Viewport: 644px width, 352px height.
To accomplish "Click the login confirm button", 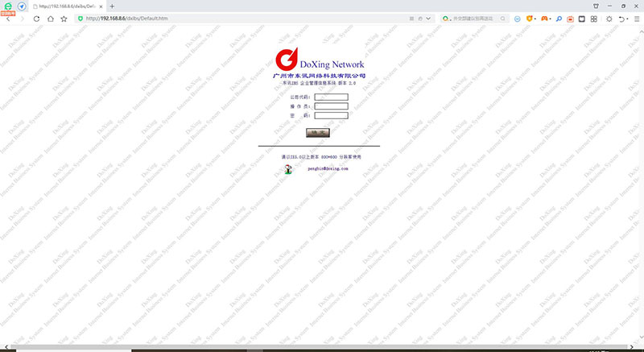I will pyautogui.click(x=318, y=133).
